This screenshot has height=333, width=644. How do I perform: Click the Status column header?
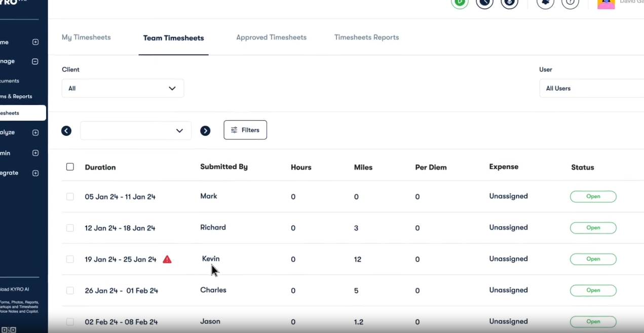(583, 167)
